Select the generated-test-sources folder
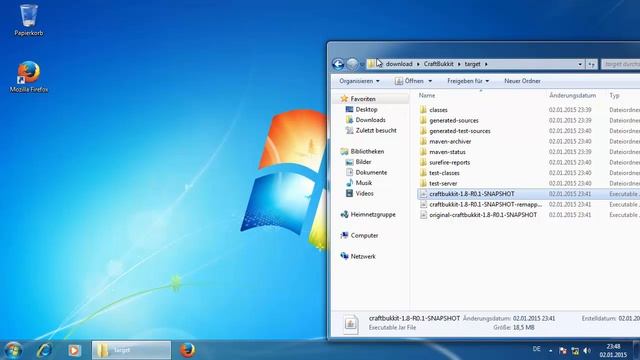The height and width of the screenshot is (360, 640). coord(460,131)
